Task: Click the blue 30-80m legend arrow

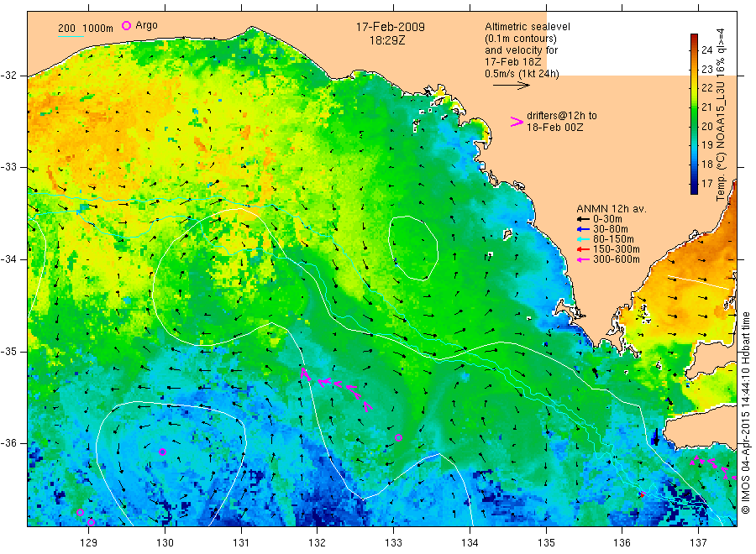Action: 583,229
